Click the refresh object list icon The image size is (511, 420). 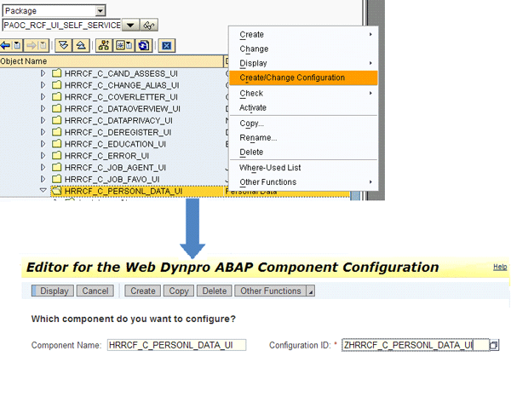coord(142,45)
